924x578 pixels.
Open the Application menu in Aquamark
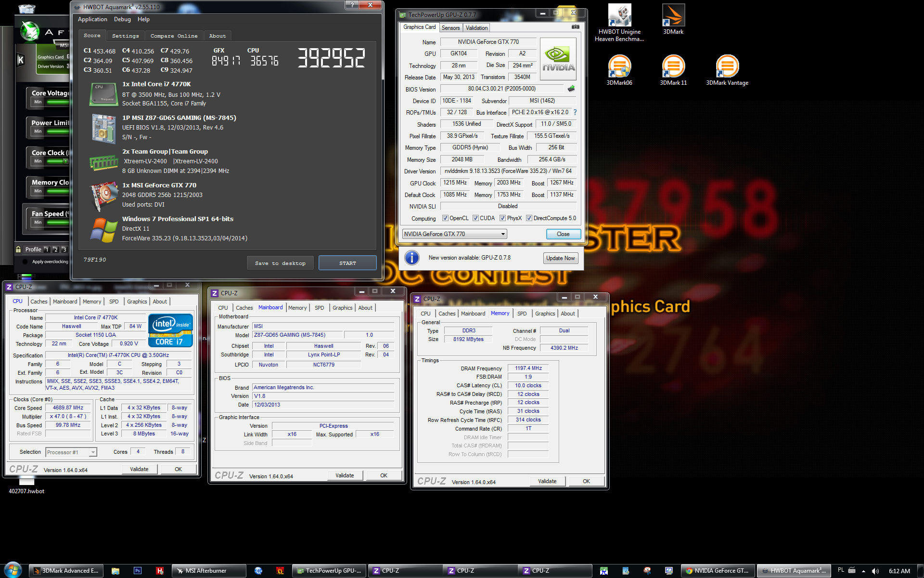(x=92, y=19)
